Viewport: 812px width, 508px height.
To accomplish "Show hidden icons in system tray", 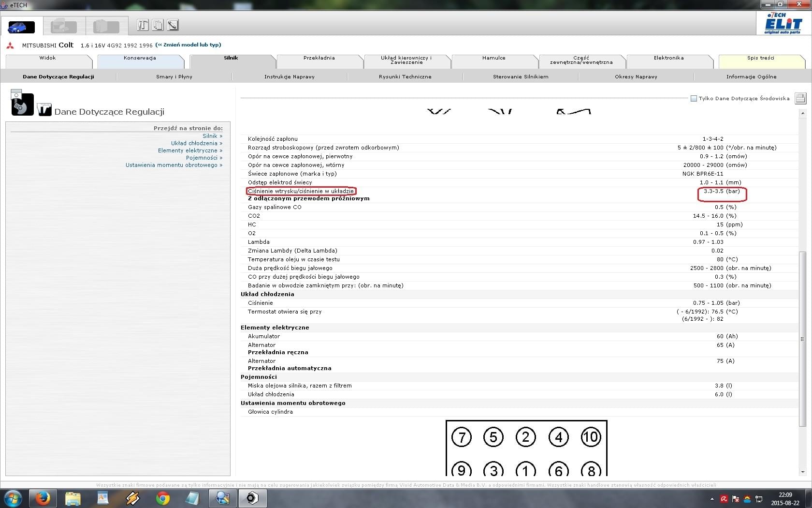I will pos(712,498).
